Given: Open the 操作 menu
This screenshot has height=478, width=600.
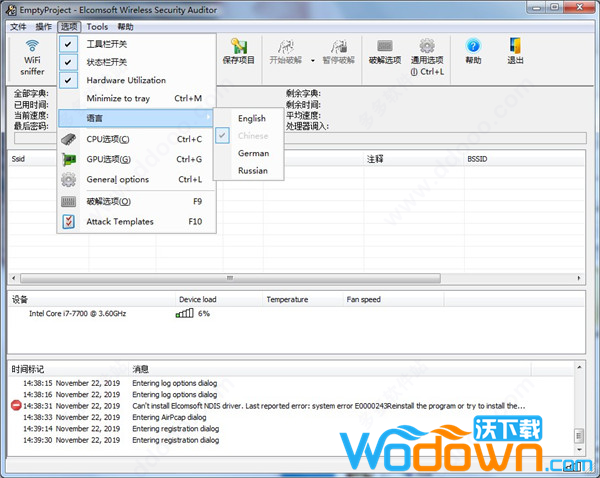Looking at the screenshot, I should point(43,27).
